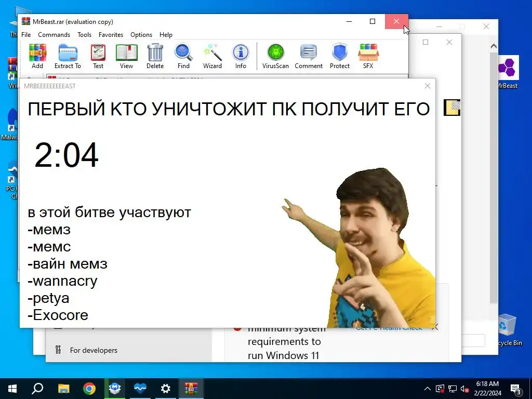
Task: Launch the Wizard tool
Action: (212, 56)
